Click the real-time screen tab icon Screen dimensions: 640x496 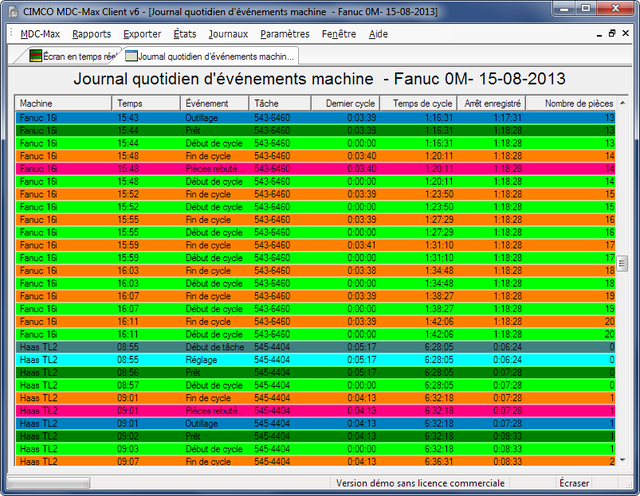click(36, 56)
